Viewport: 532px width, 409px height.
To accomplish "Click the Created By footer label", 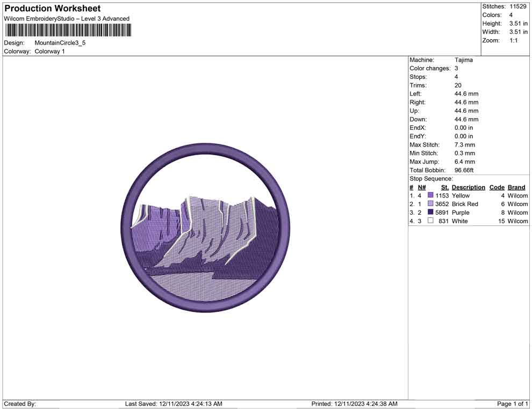I will click(x=20, y=404).
